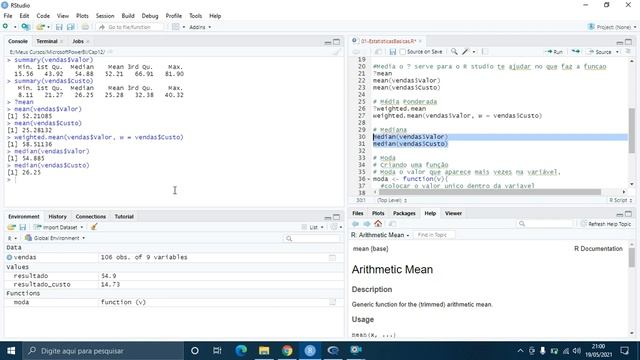Viewport: 640px width, 360px height.
Task: Create a new file with the plus icon
Action: click(x=5, y=27)
